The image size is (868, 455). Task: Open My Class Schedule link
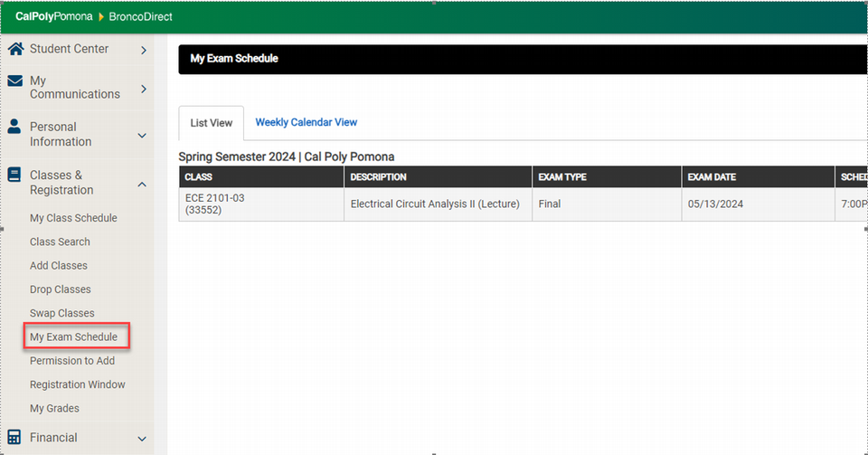point(73,218)
